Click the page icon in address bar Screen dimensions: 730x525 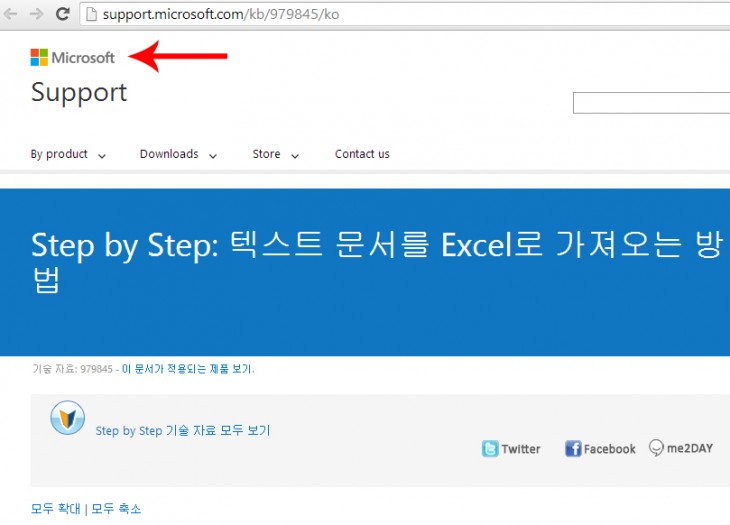[x=92, y=14]
